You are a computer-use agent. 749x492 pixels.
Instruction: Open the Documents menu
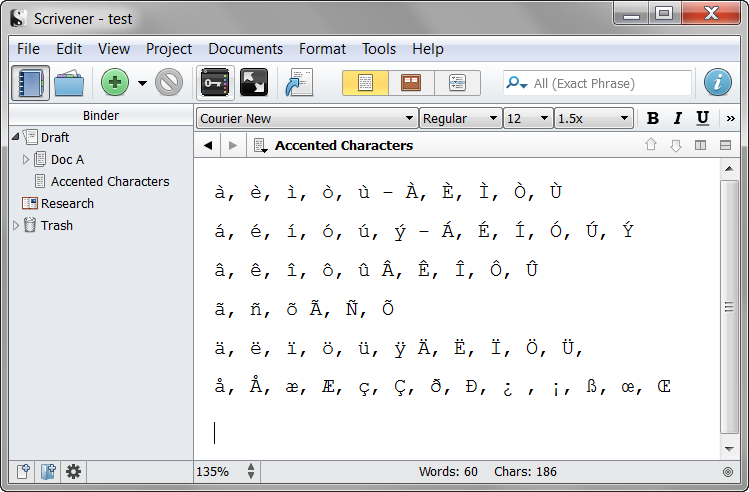(x=246, y=49)
